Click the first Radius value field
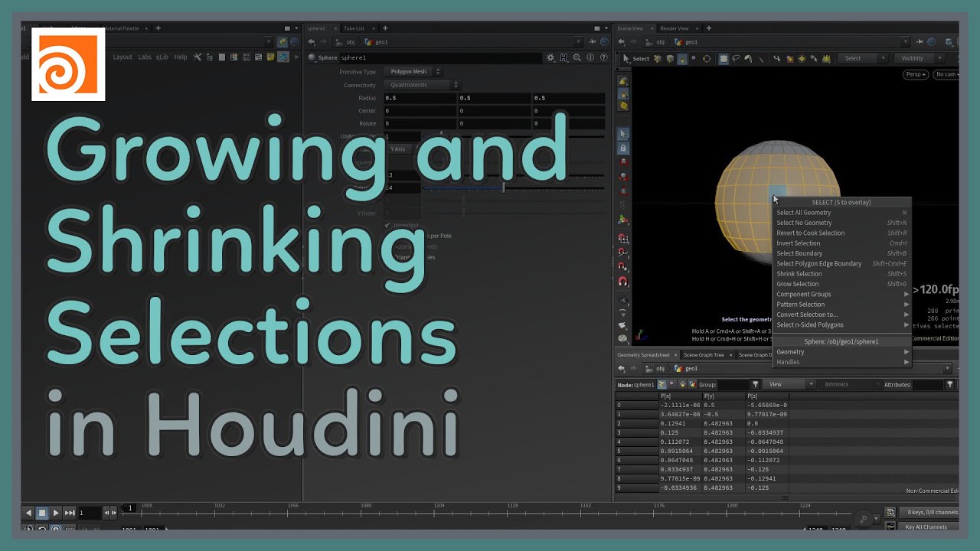The height and width of the screenshot is (551, 980). [419, 98]
